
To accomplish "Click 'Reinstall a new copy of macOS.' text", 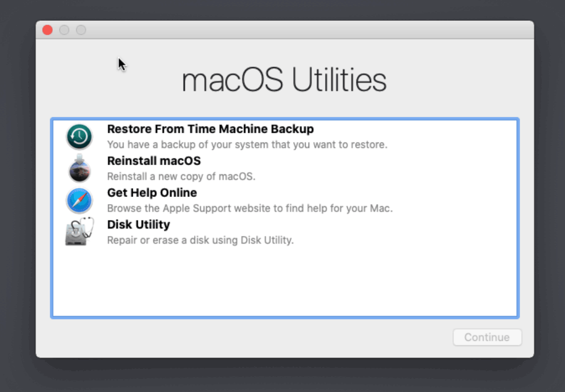I will pos(181,177).
